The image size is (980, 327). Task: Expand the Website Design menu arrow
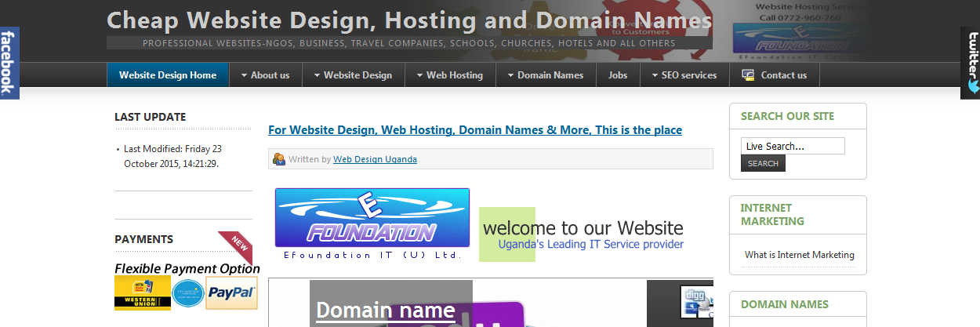(x=317, y=75)
